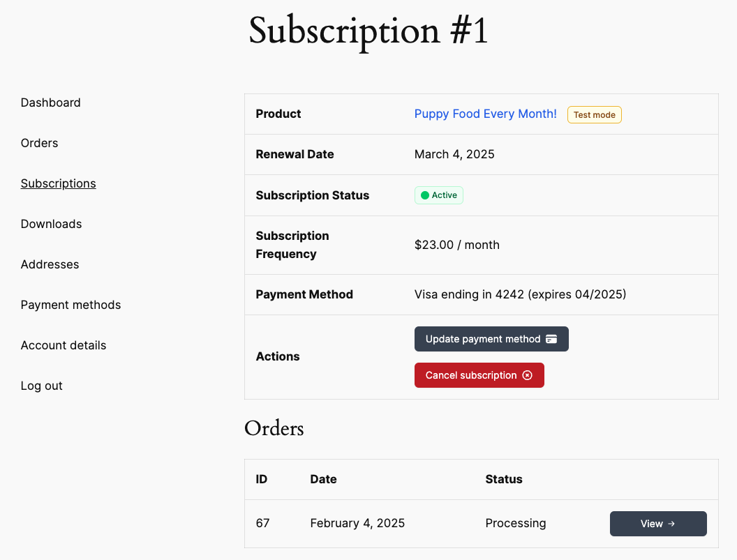
Task: Click the green dot in the Active badge
Action: click(425, 195)
